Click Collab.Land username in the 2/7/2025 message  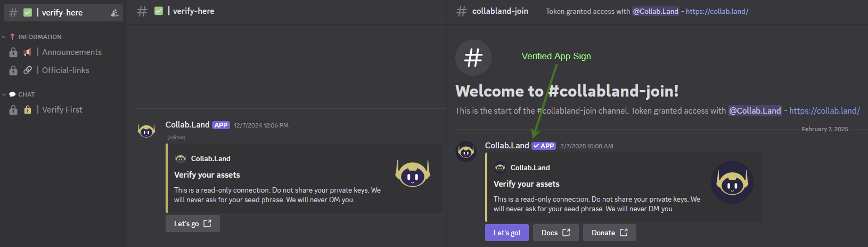coord(507,146)
